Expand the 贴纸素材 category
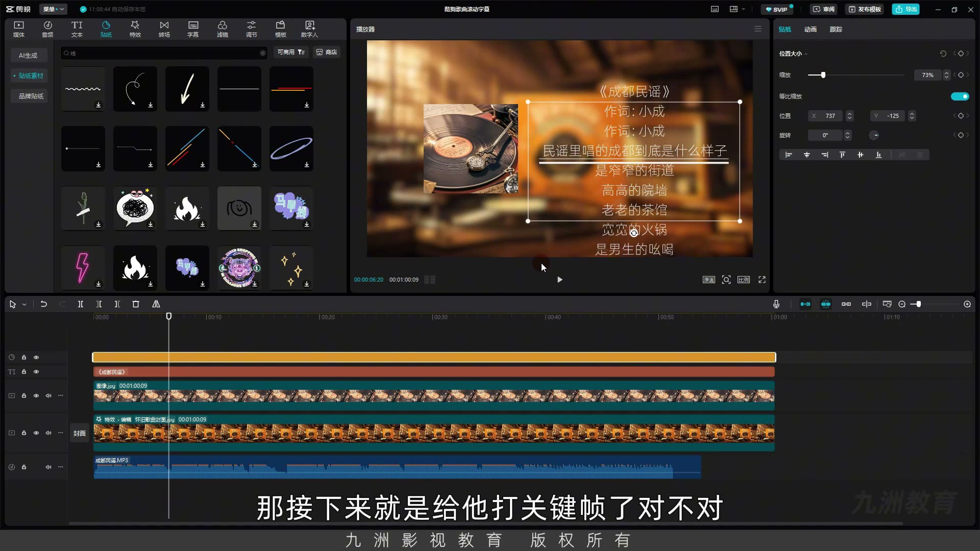Image resolution: width=980 pixels, height=551 pixels. [x=29, y=76]
